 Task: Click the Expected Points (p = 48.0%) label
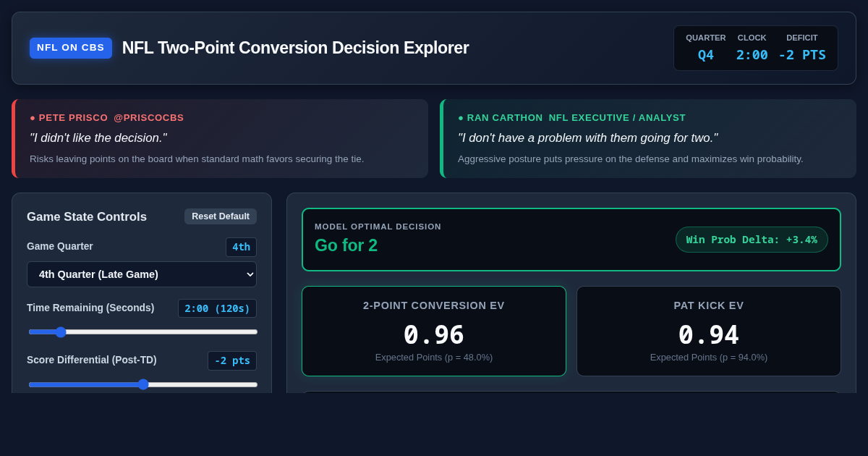point(434,358)
